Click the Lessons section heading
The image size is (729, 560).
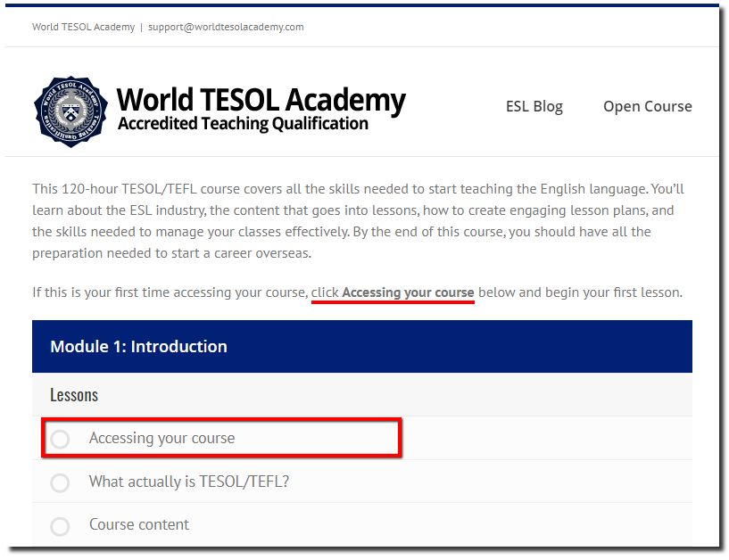pos(74,395)
